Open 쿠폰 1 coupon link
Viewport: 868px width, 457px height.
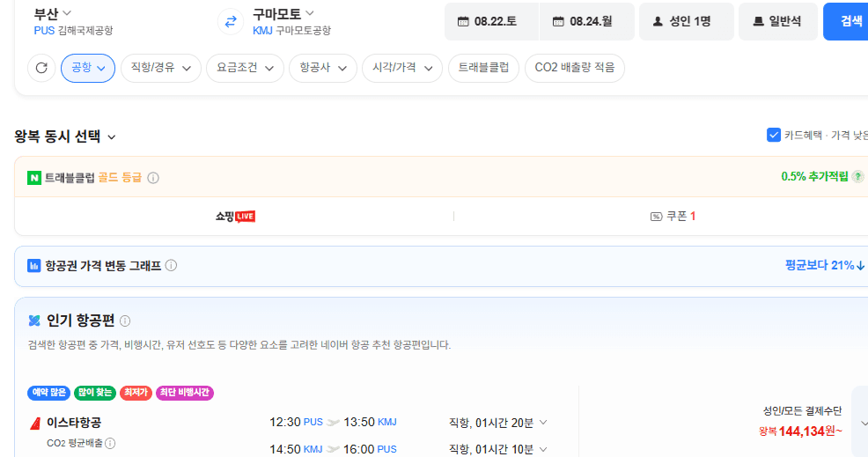point(673,216)
